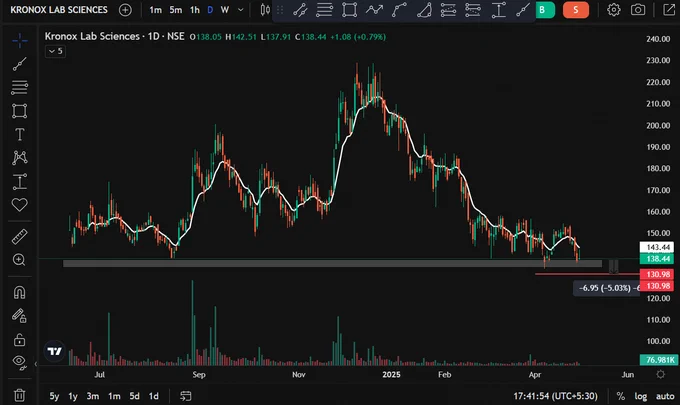
Task: Select long position tool in floating toolbar
Action: point(448,10)
